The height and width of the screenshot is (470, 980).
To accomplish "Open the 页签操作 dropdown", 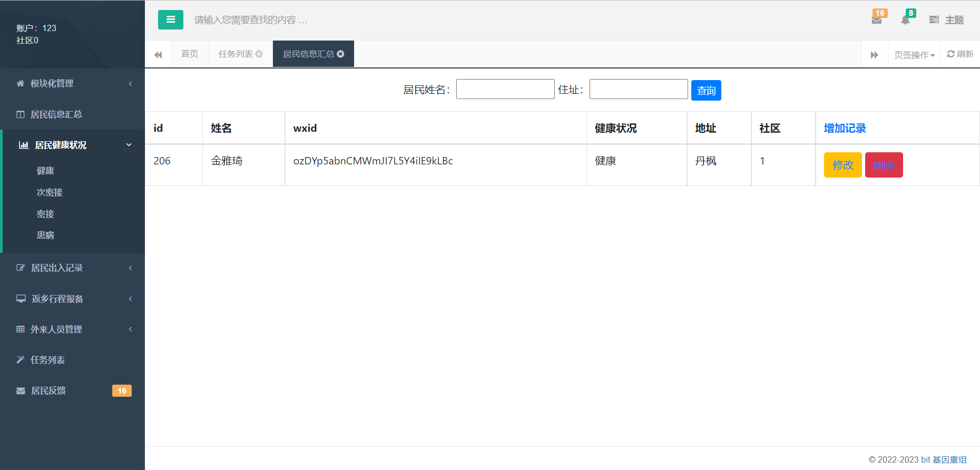I will pos(914,54).
